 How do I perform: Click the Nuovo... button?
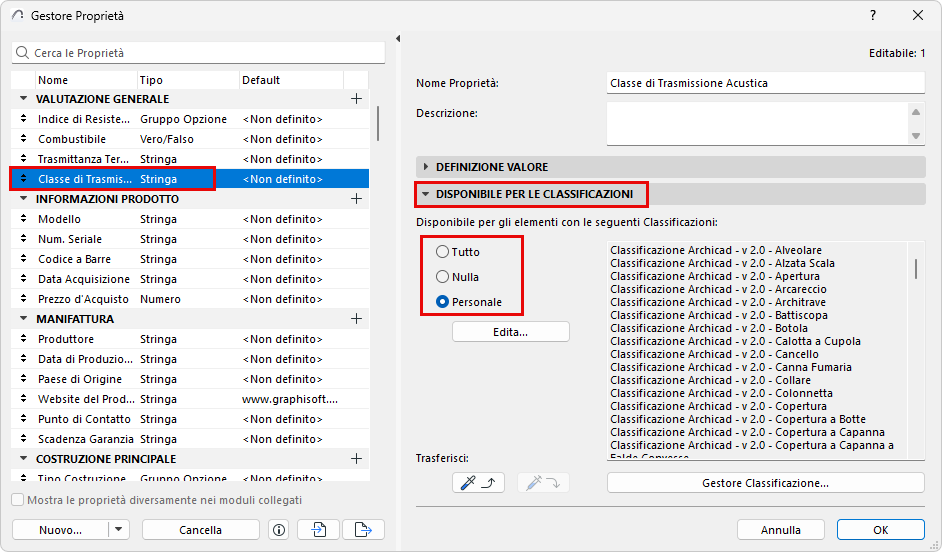pyautogui.click(x=60, y=530)
